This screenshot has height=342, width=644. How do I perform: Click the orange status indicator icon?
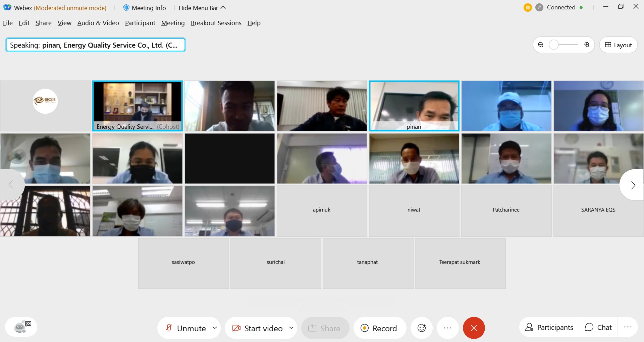click(x=528, y=7)
